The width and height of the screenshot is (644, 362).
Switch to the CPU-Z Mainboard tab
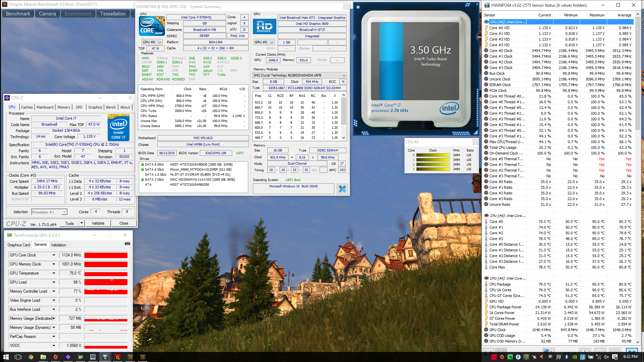[x=45, y=107]
